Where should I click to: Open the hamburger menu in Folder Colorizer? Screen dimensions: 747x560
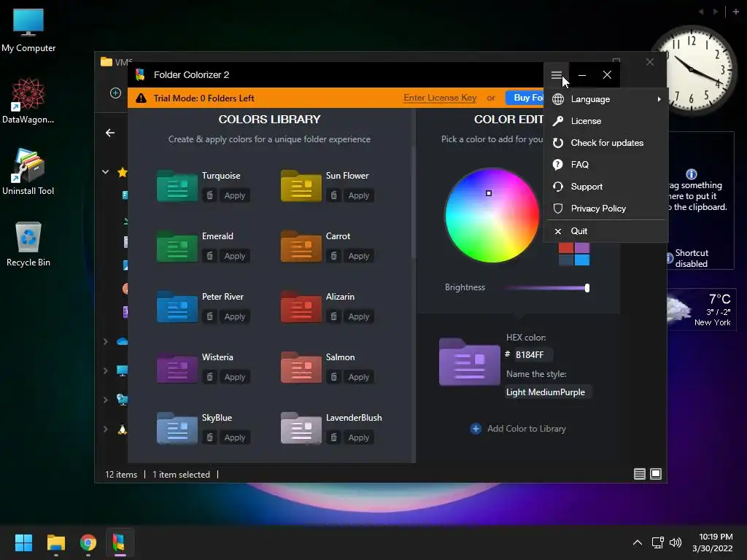(557, 75)
